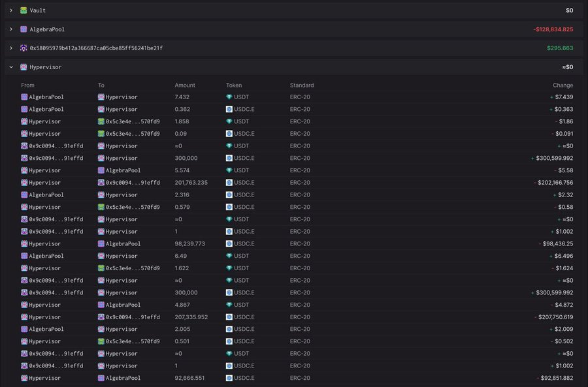Select the change value +$2.32
This screenshot has height=387, width=588.
pyautogui.click(x=563, y=195)
